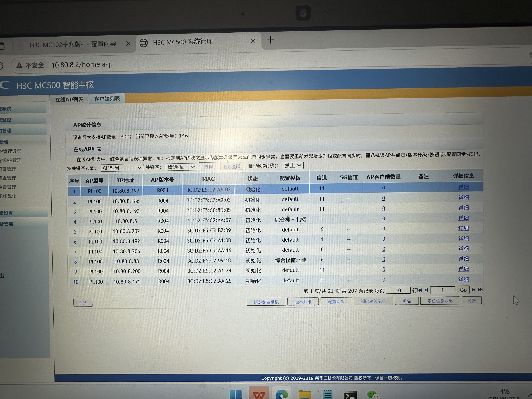Open 详细 link for row 4
This screenshot has height=399, width=532.
(463, 218)
